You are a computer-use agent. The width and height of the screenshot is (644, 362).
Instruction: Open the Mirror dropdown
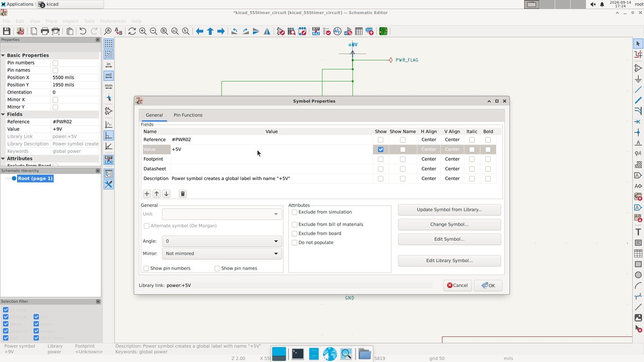pyautogui.click(x=221, y=253)
